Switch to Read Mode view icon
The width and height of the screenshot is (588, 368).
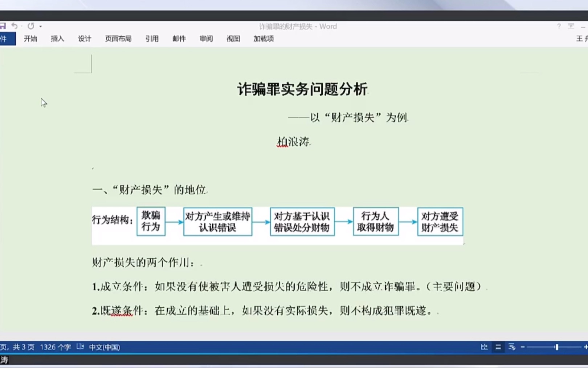click(484, 347)
